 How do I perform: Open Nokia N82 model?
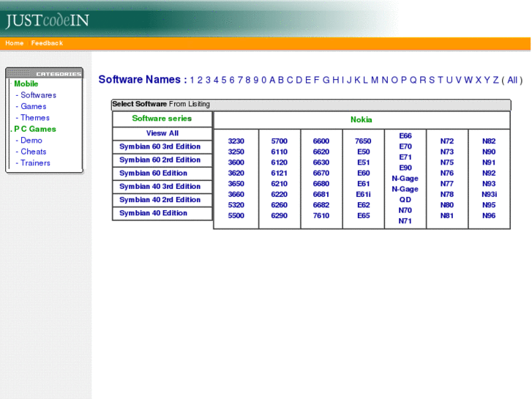489,141
